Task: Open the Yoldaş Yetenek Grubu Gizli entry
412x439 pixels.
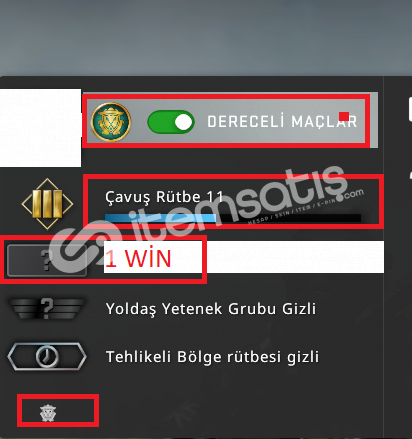Action: [x=211, y=309]
